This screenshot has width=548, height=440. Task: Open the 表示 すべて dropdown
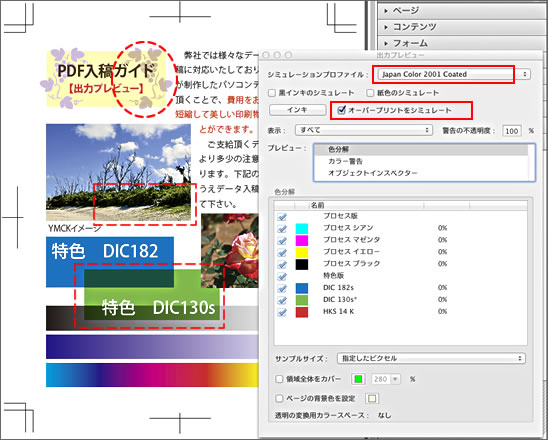(364, 130)
